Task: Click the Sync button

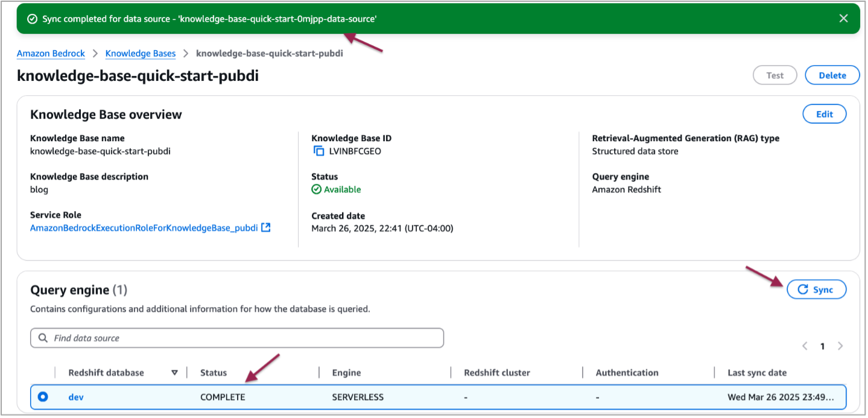Action: click(816, 290)
